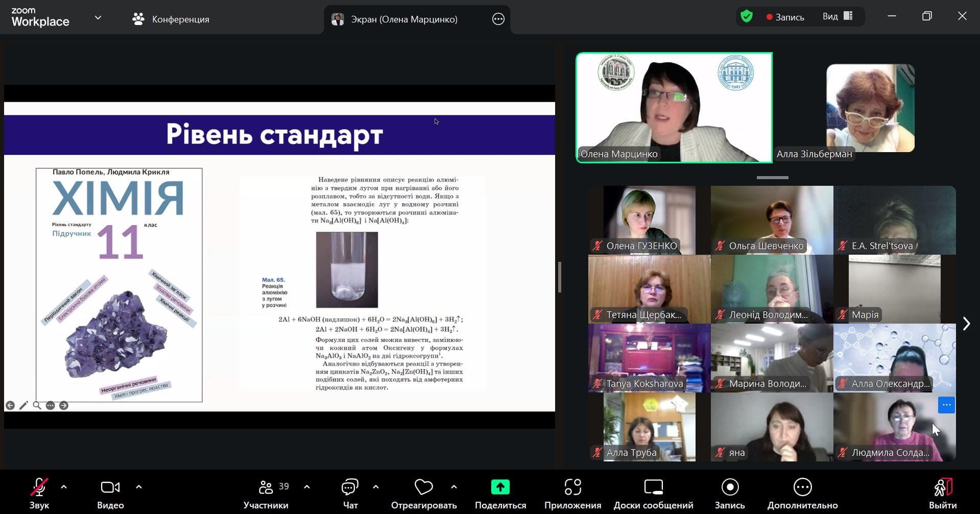The height and width of the screenshot is (514, 980).
Task: Open the Chat (Чат) panel icon
Action: tap(350, 488)
